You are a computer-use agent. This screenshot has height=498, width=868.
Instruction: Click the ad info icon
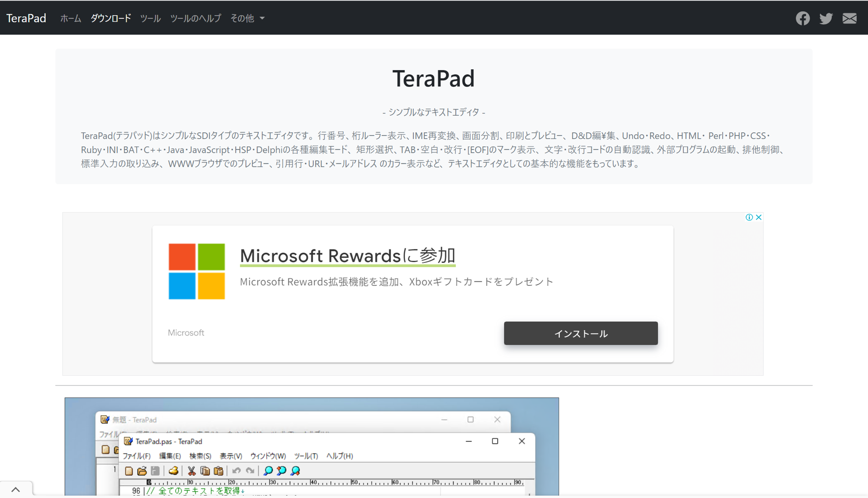749,217
